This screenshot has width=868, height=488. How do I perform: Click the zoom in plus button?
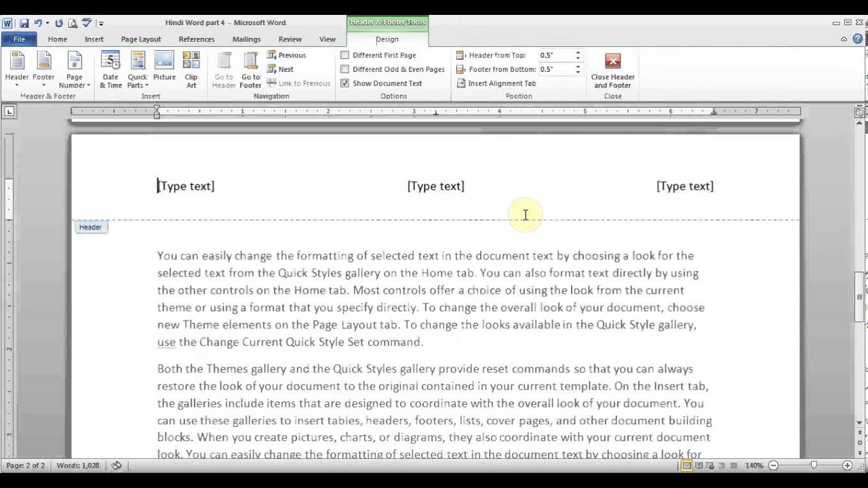847,466
